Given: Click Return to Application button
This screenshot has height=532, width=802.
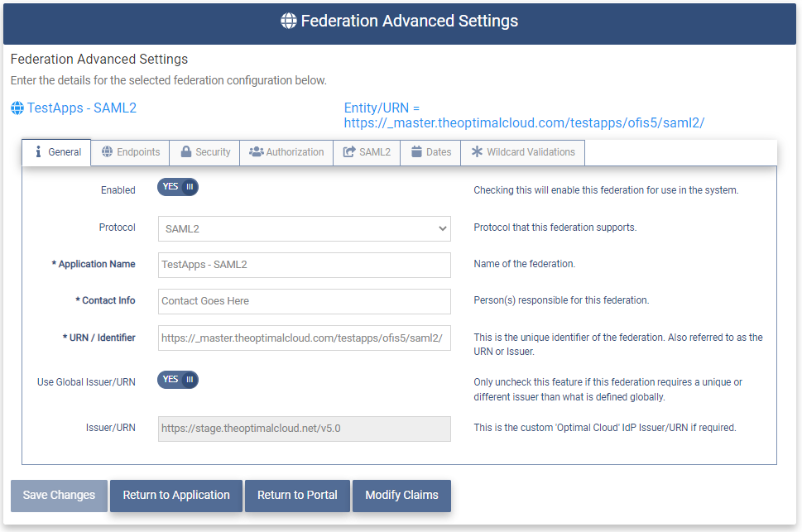Looking at the screenshot, I should pos(176,496).
